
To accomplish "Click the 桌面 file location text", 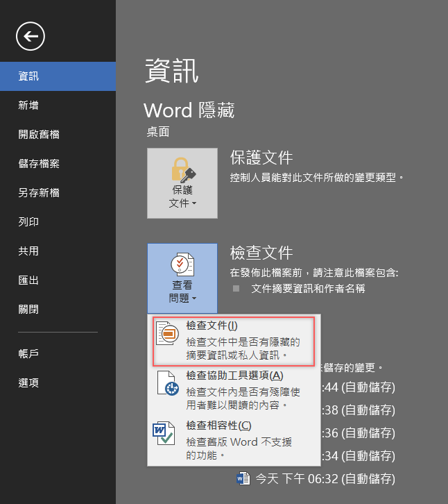I will [158, 132].
